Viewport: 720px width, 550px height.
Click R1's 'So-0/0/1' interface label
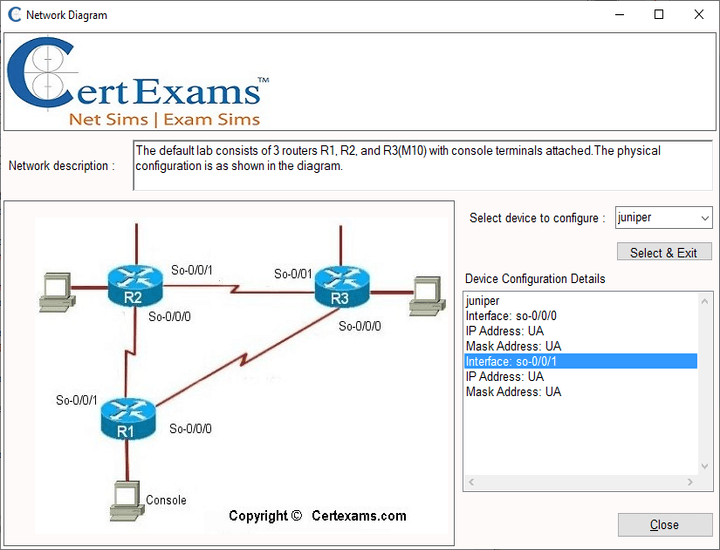point(77,400)
